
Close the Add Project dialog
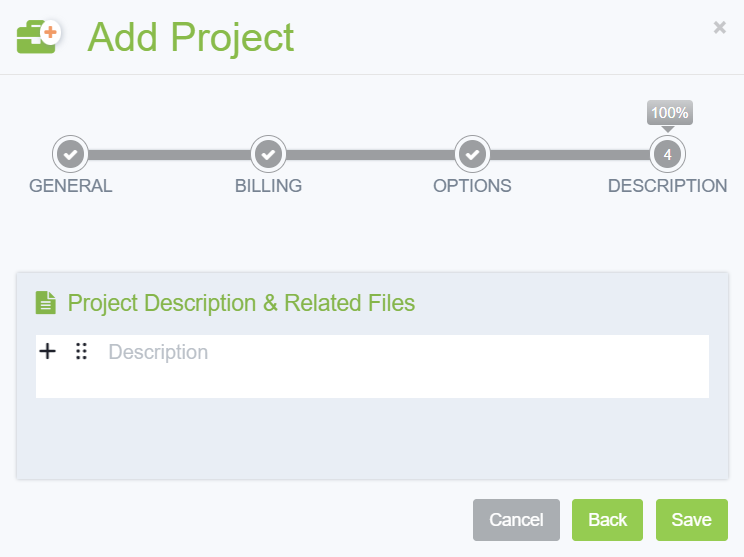(719, 28)
